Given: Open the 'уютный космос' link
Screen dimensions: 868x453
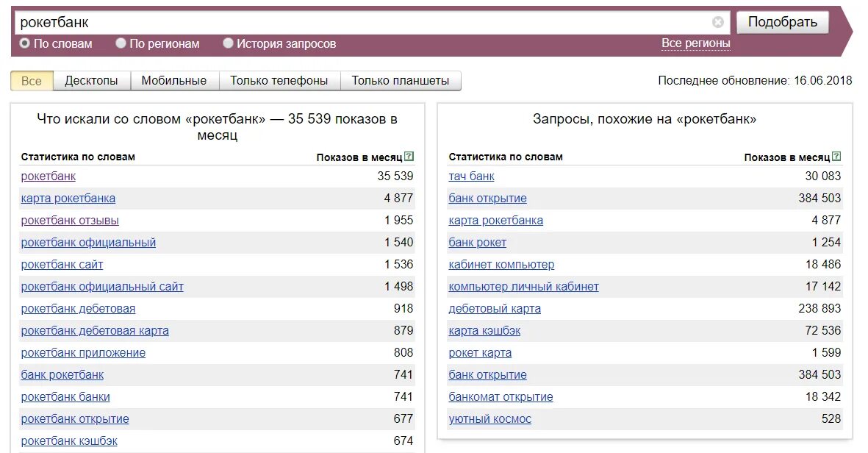Looking at the screenshot, I should [x=490, y=419].
